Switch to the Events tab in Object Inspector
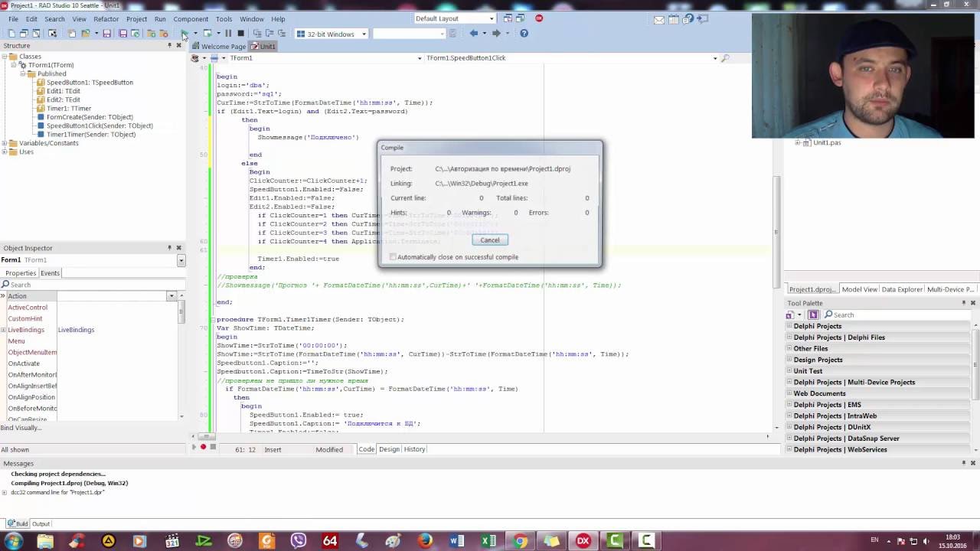The width and height of the screenshot is (980, 551). pyautogui.click(x=50, y=273)
